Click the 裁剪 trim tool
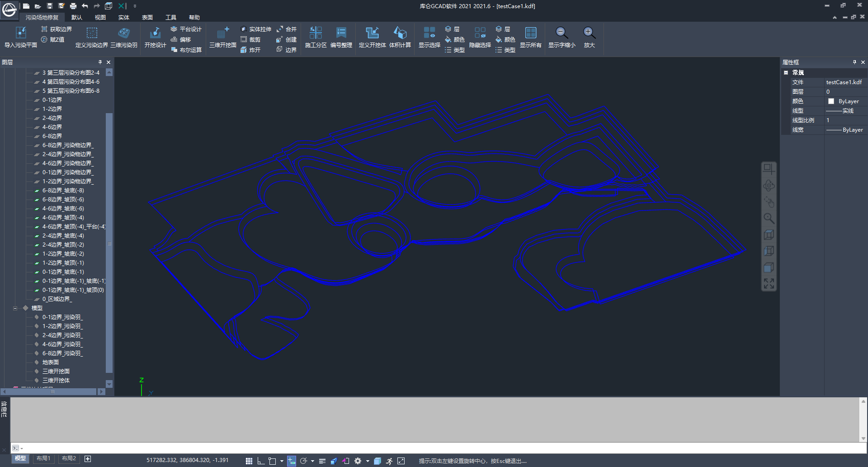 click(x=250, y=39)
